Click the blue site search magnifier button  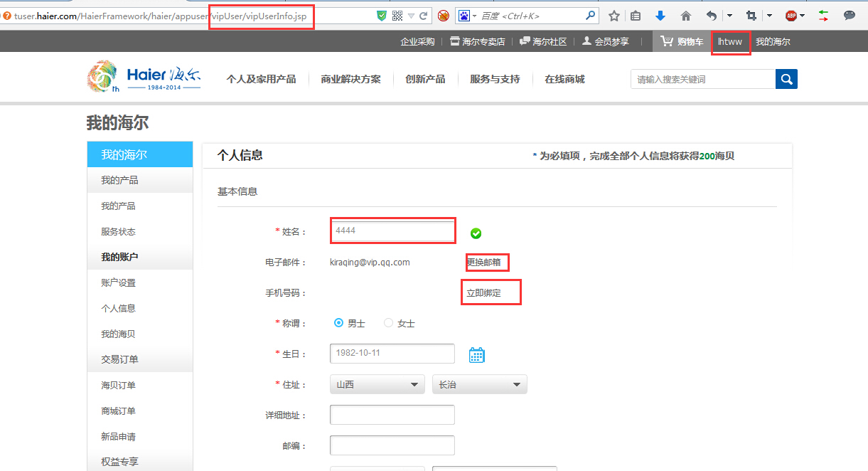pos(786,79)
